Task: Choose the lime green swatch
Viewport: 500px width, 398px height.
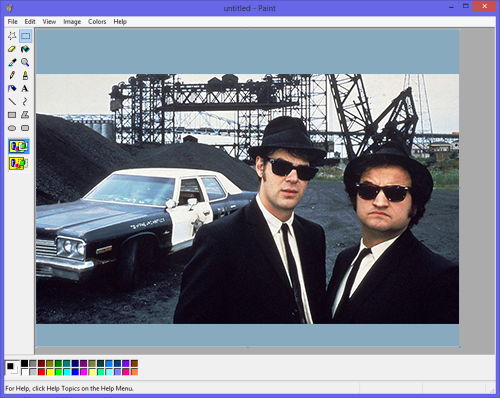Action: click(x=58, y=372)
